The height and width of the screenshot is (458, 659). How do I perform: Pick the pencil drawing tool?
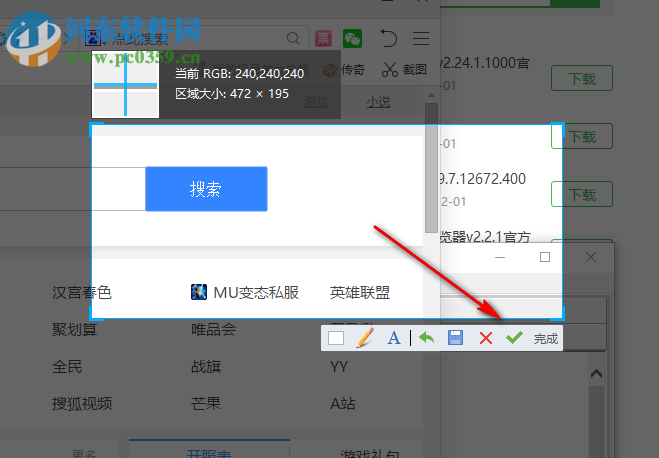point(365,338)
